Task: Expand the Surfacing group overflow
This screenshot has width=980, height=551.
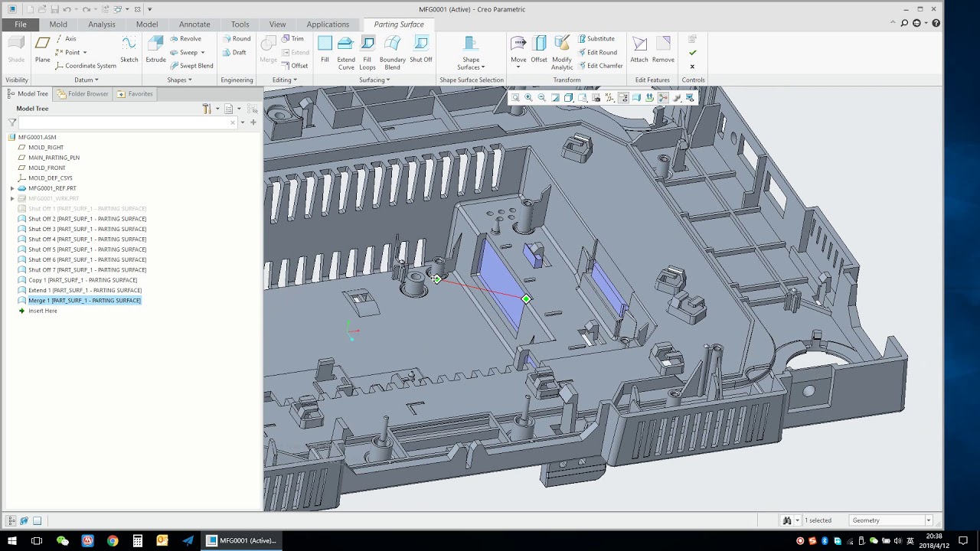Action: click(374, 80)
